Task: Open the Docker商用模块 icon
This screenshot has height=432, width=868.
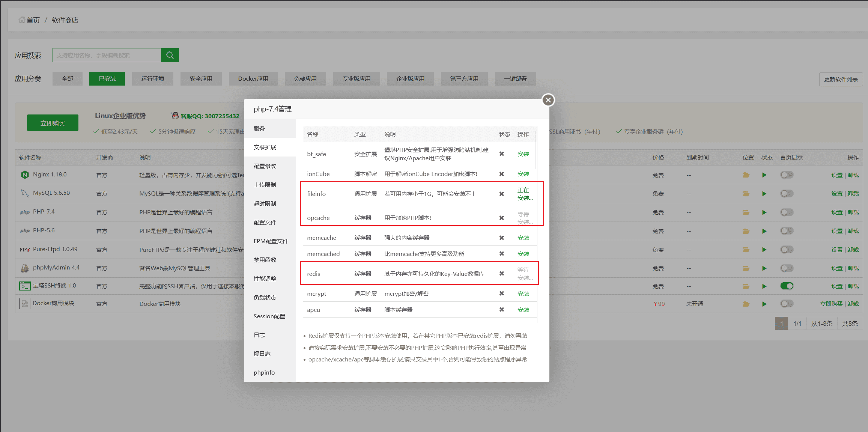Action: coord(24,303)
